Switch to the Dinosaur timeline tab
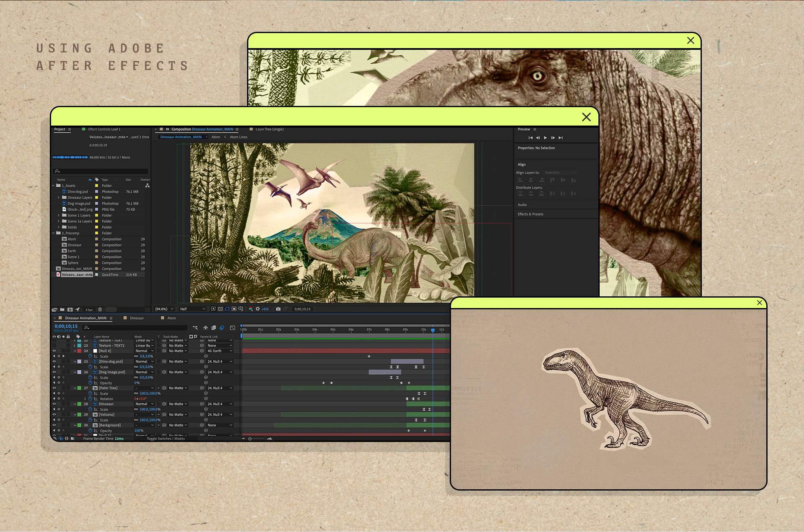Image resolution: width=804 pixels, height=532 pixels. pyautogui.click(x=137, y=318)
